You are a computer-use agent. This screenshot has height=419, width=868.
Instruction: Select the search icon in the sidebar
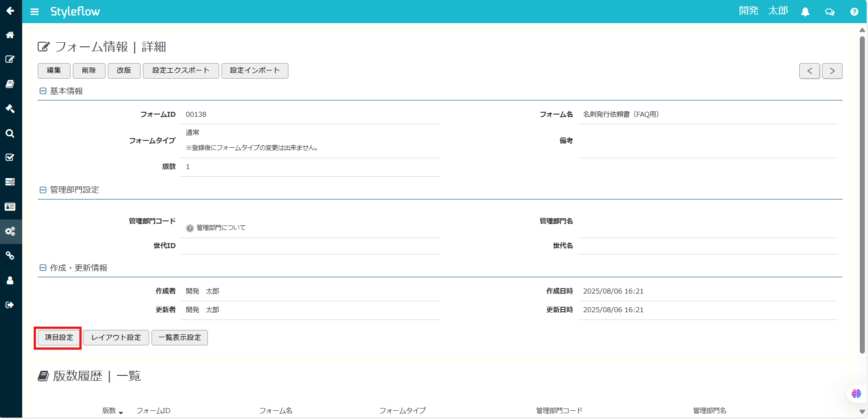[10, 133]
